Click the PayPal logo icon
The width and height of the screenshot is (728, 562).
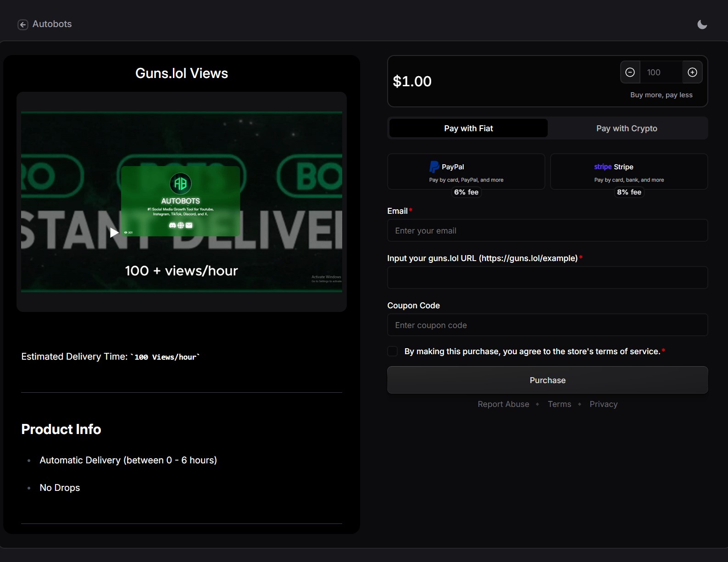[x=434, y=167]
